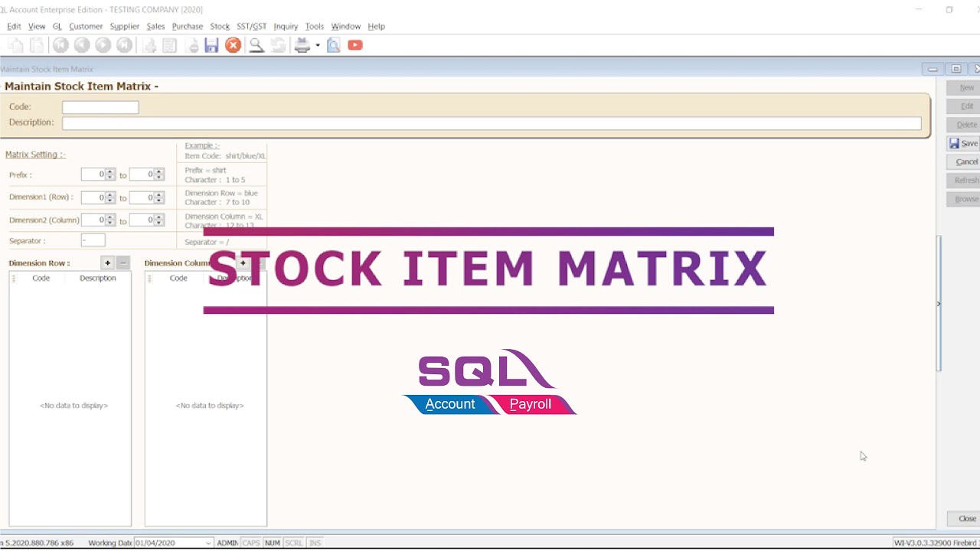Click the Edit button in side panel
Viewport: 980px width, 551px height.
coord(964,106)
